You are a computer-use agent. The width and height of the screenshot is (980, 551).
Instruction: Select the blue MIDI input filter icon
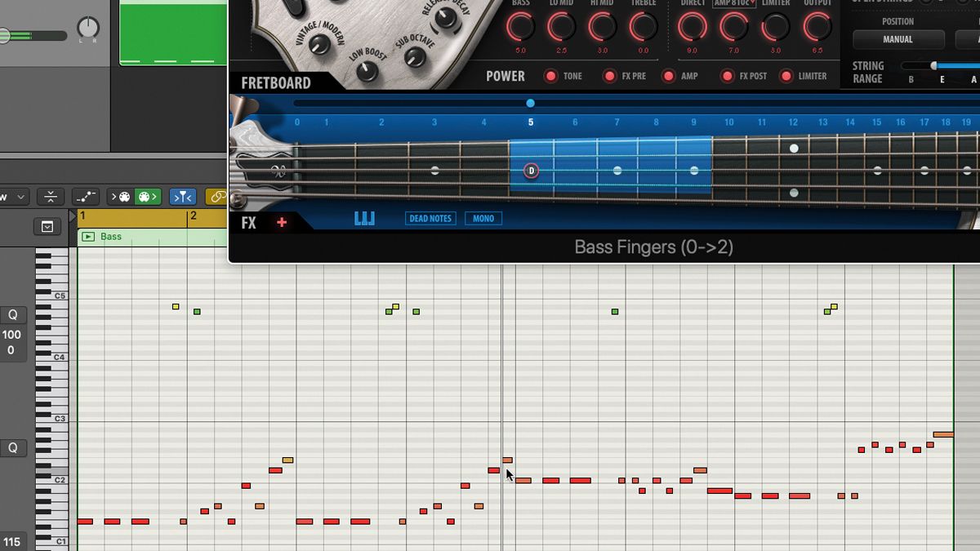click(183, 197)
